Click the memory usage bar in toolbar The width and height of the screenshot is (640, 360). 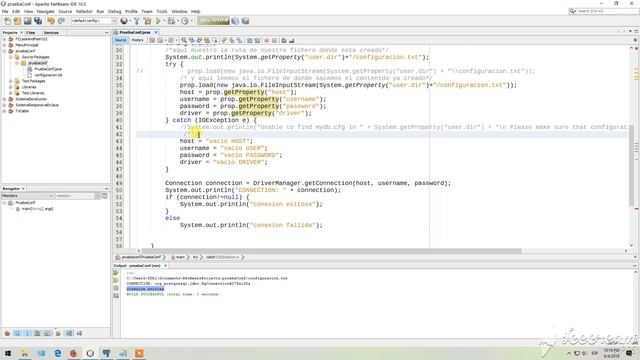click(x=213, y=21)
